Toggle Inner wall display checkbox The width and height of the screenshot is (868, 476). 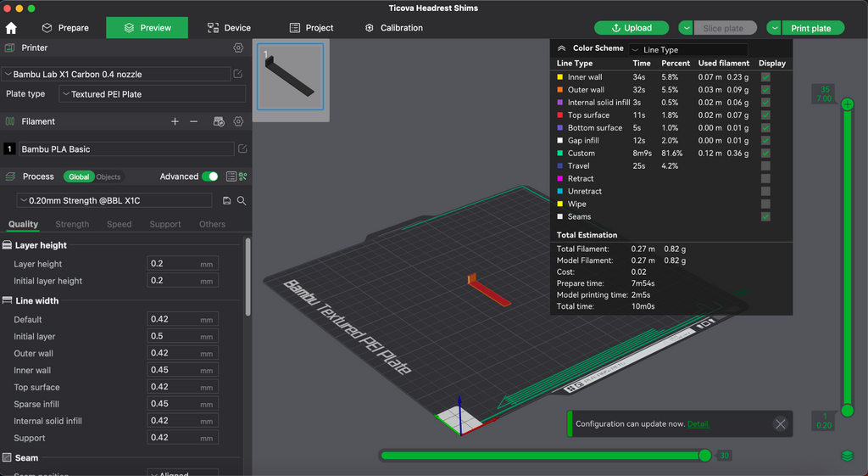pos(765,77)
